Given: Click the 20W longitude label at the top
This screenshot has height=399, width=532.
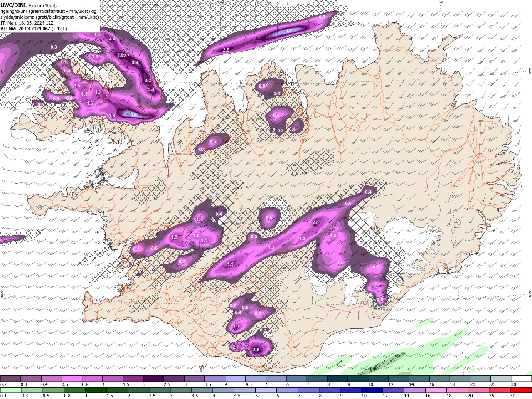Looking at the screenshot, I should click(221, 2).
